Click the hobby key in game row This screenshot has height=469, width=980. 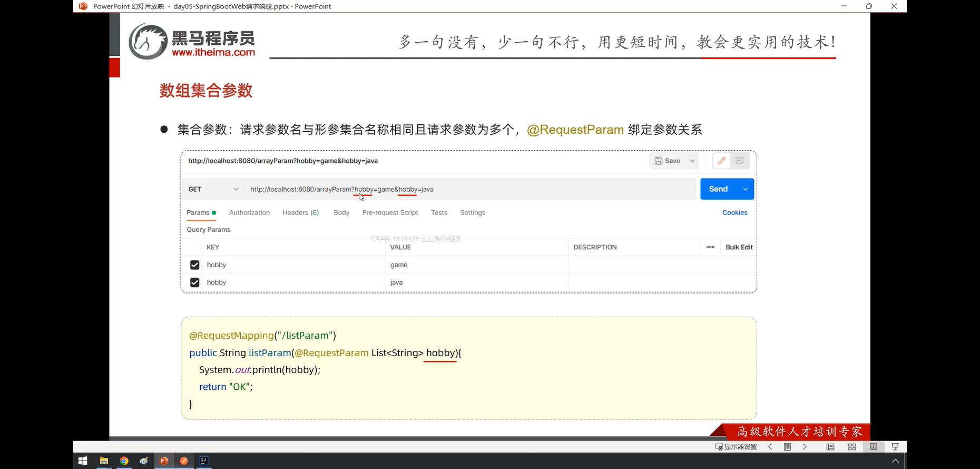tap(217, 265)
